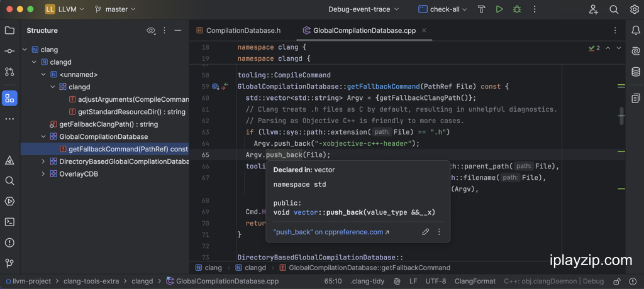Open the Commit tool window

point(9,52)
